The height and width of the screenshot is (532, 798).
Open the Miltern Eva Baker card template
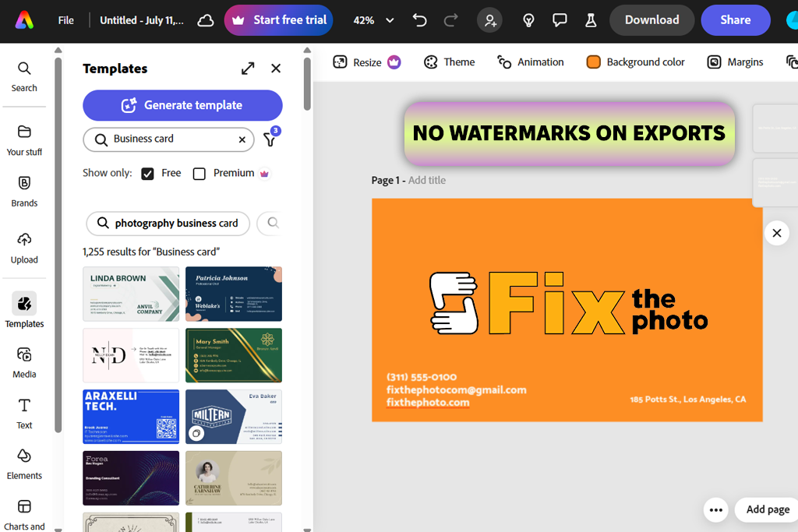[234, 417]
